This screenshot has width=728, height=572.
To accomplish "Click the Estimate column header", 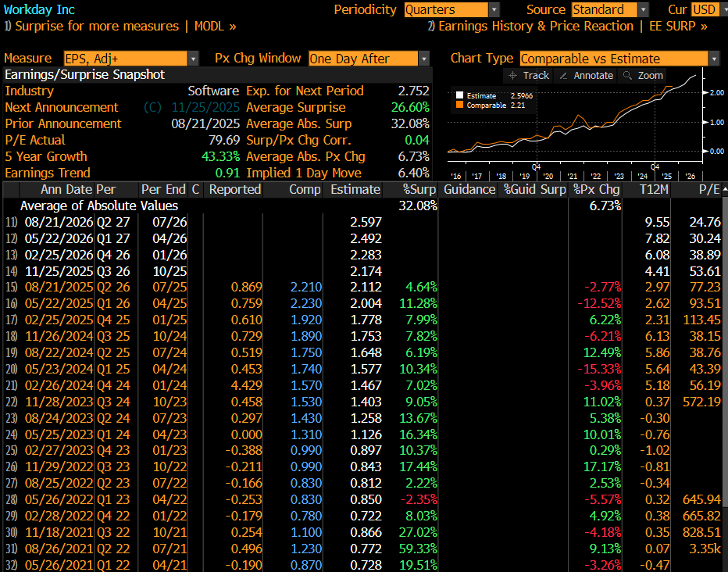I will [x=355, y=189].
